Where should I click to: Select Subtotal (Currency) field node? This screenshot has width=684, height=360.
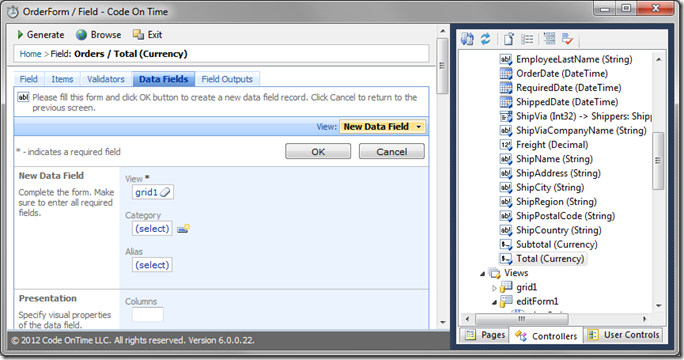click(557, 244)
